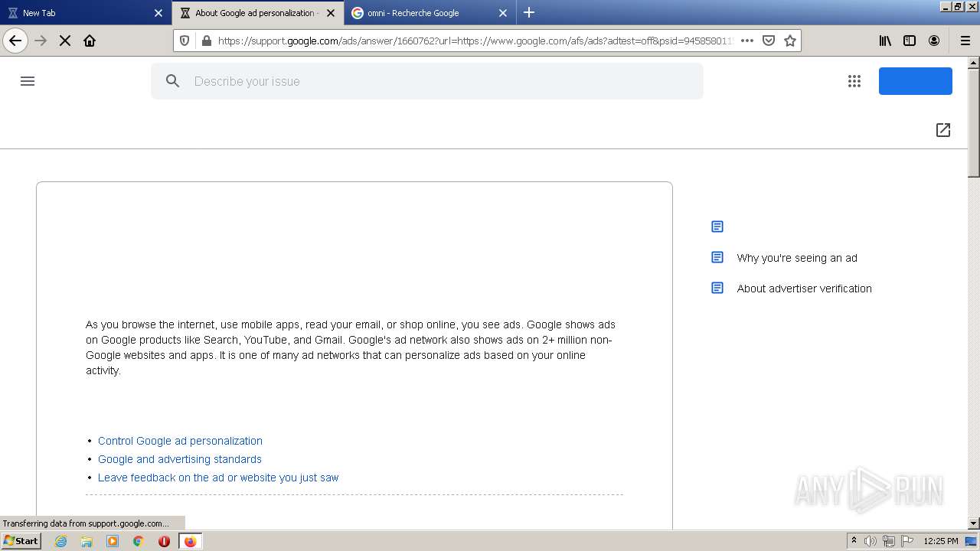
Task: Click the URL address bar
Action: point(475,41)
